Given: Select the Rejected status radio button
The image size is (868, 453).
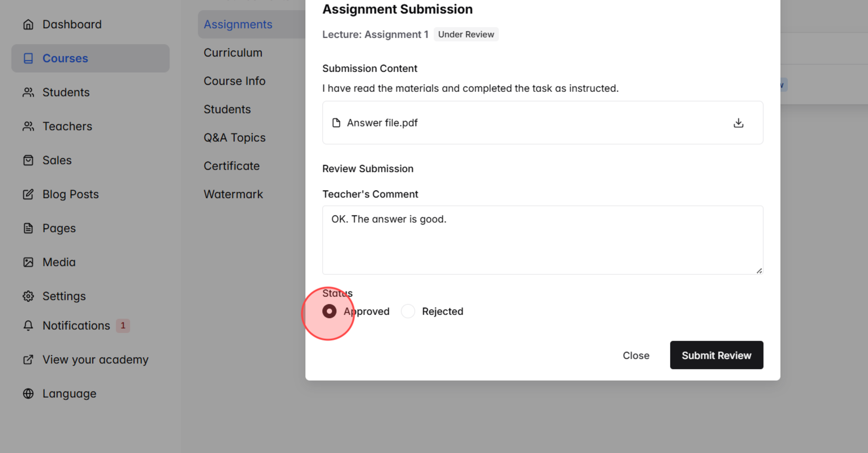Looking at the screenshot, I should 408,311.
